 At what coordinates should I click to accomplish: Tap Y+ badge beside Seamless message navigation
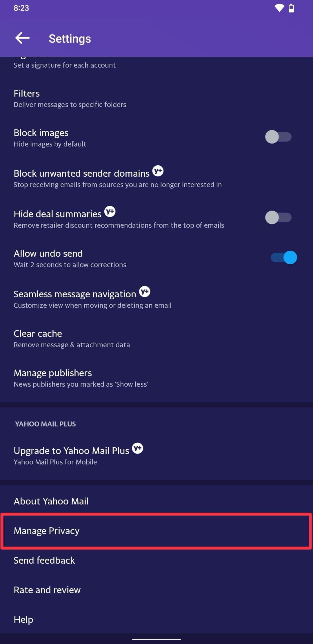145,292
